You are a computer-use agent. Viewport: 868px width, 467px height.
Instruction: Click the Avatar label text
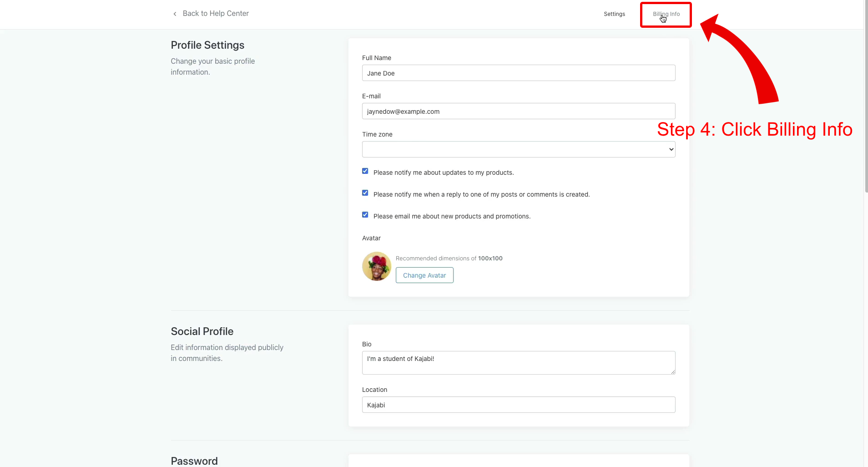point(371,238)
